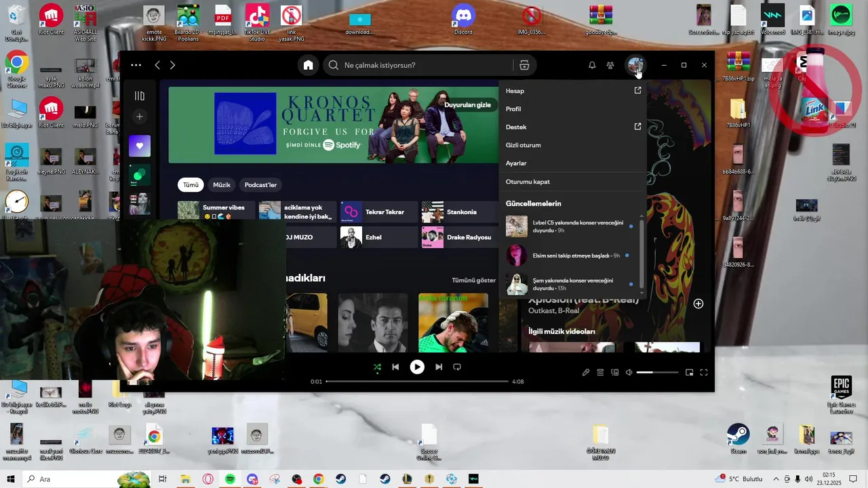Open the Windows Start menu
The height and width of the screenshot is (488, 868).
pos(10,479)
